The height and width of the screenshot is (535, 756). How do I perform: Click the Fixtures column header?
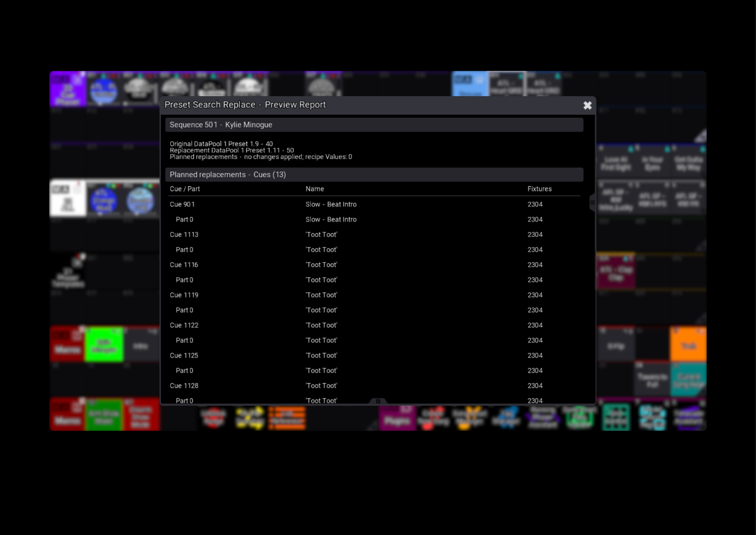[539, 189]
